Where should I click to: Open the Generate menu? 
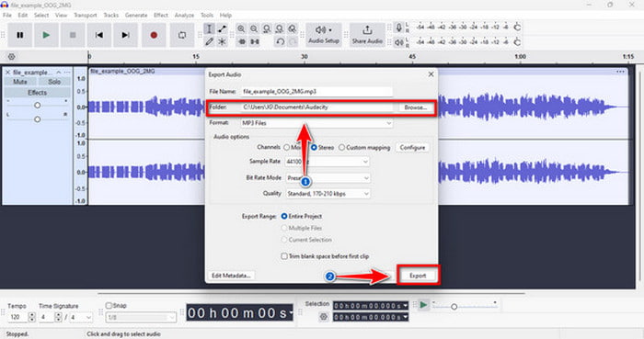[x=136, y=16]
